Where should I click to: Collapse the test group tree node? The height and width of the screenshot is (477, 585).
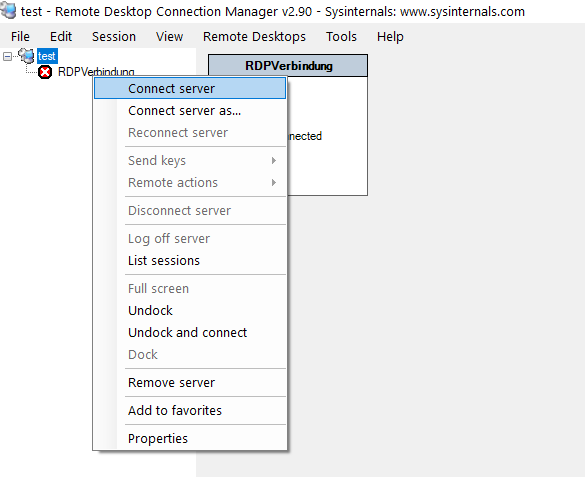(x=7, y=56)
